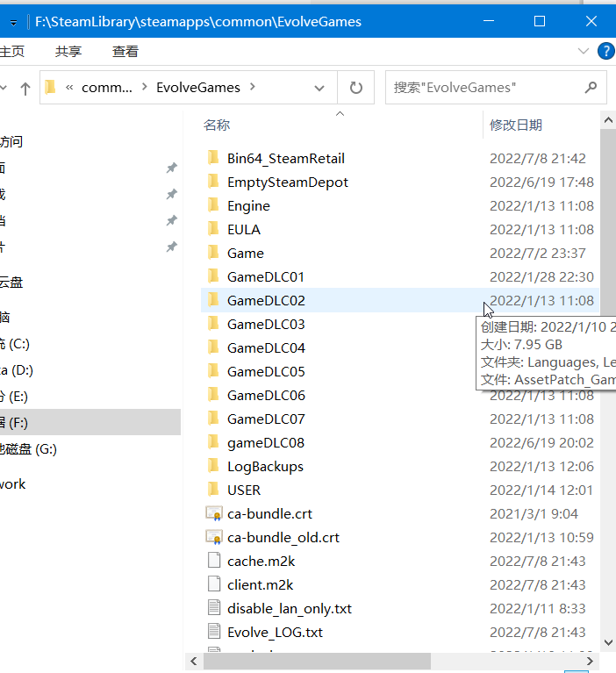Select the EmptySteamDepot folder icon
This screenshot has width=616, height=673.
click(x=213, y=182)
